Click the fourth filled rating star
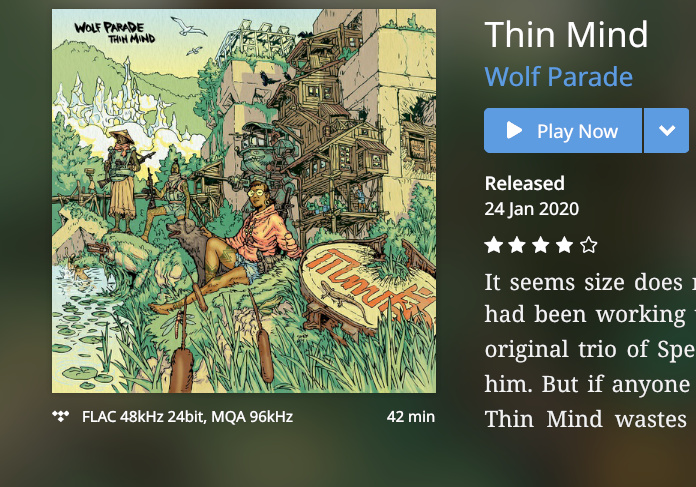This screenshot has width=696, height=487. tap(564, 245)
